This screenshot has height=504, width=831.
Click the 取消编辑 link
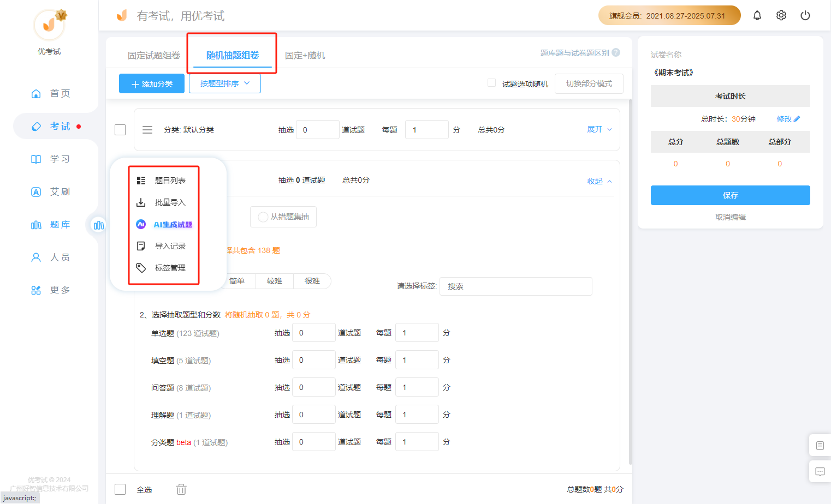731,217
